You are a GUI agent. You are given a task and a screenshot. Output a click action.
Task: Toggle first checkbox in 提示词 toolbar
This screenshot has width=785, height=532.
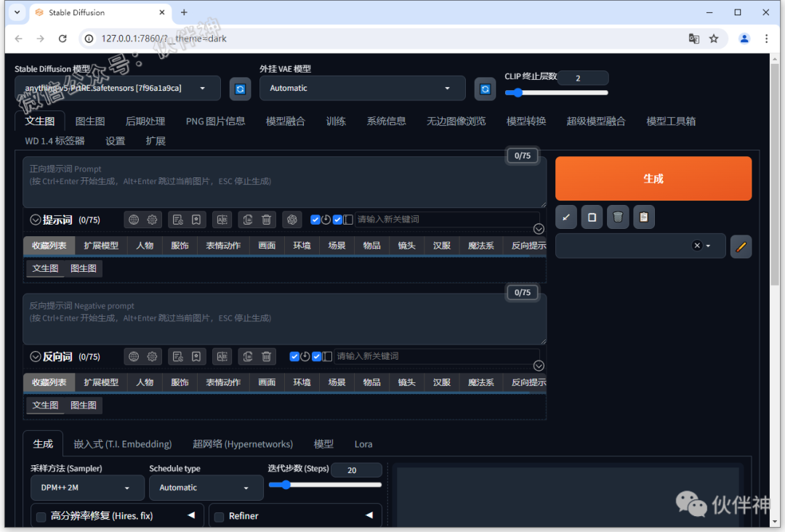tap(315, 219)
